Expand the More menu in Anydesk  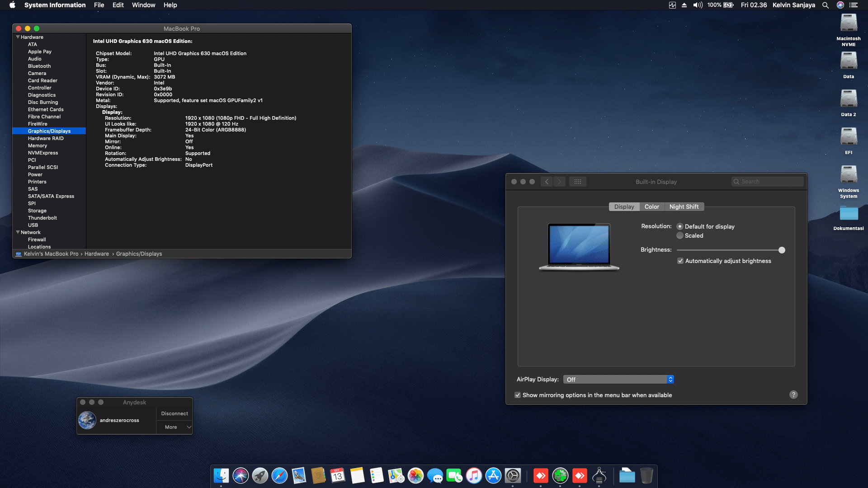pyautogui.click(x=175, y=427)
